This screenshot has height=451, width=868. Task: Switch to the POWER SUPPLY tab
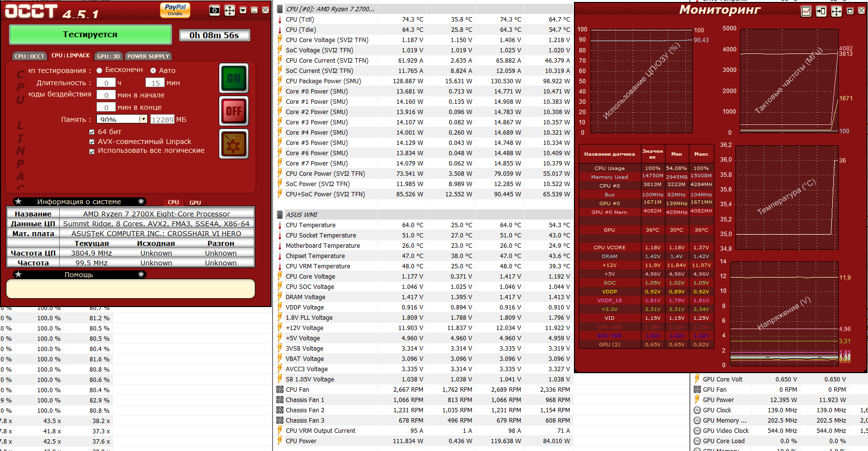(x=148, y=56)
